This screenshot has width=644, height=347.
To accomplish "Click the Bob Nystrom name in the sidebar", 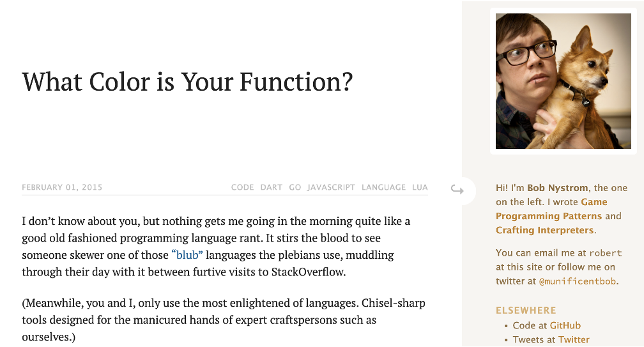I will pyautogui.click(x=558, y=188).
